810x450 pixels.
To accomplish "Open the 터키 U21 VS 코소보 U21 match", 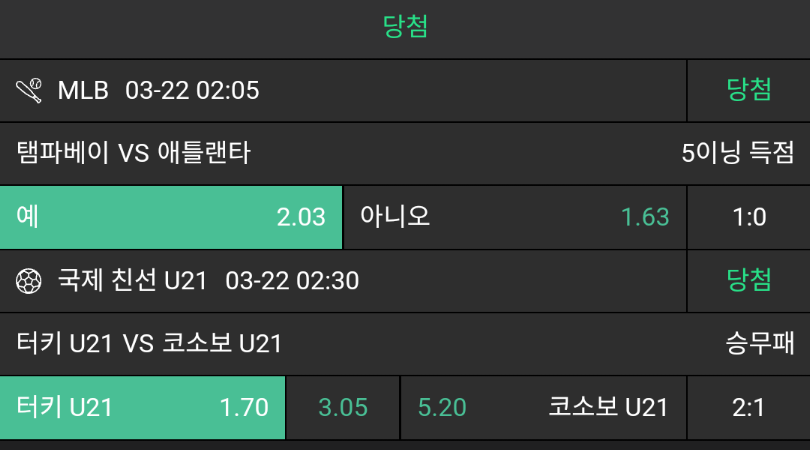I will pyautogui.click(x=150, y=344).
